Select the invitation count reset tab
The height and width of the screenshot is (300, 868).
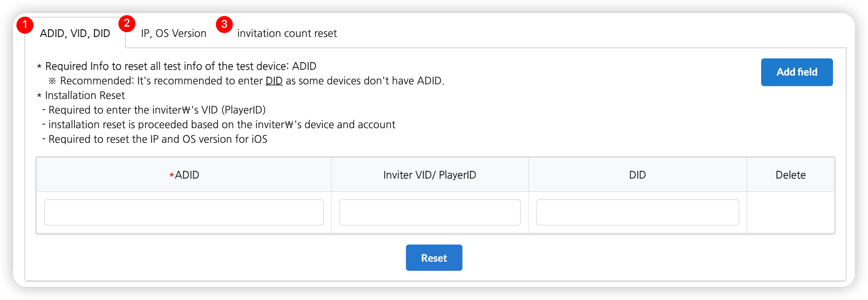pyautogui.click(x=287, y=34)
